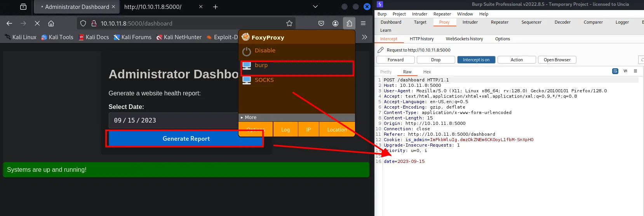Click the Select Date input field
Screen dimensions: 644x216
[173, 121]
